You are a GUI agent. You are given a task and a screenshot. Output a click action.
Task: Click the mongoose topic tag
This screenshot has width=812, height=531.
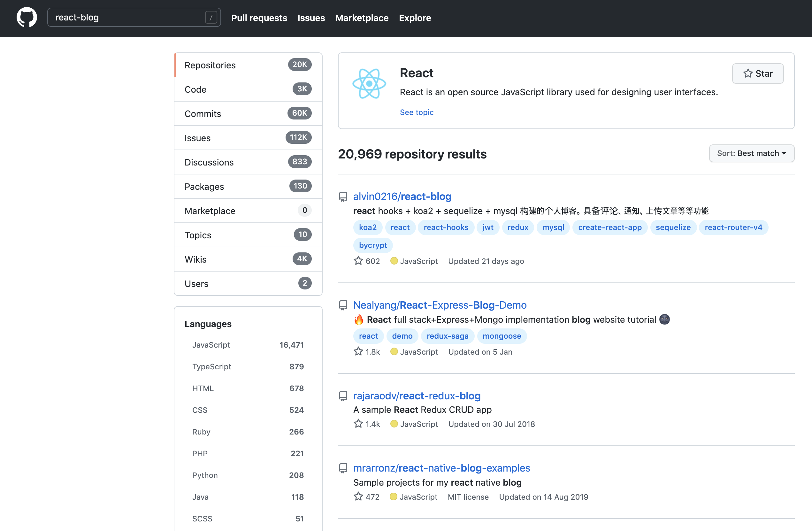tap(502, 336)
